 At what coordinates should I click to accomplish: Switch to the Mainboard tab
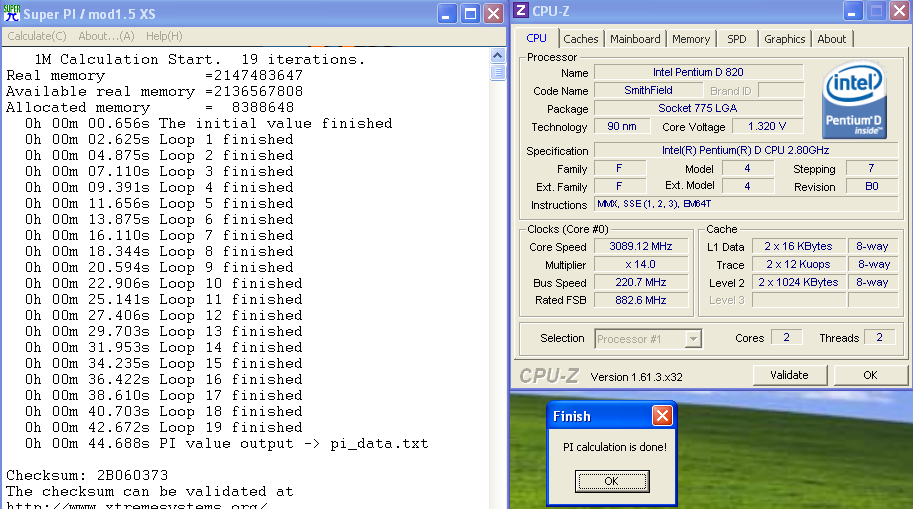tap(635, 39)
